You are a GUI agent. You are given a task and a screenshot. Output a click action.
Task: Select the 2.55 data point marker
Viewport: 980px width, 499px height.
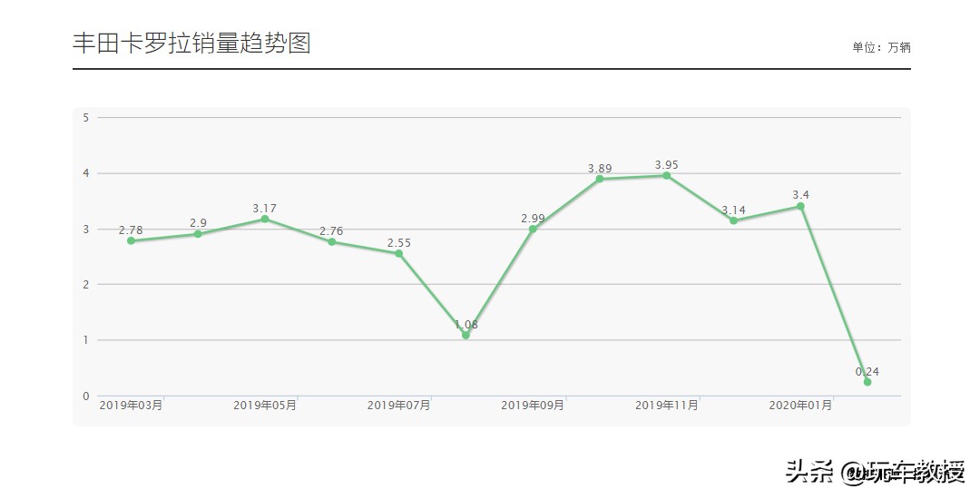(398, 253)
